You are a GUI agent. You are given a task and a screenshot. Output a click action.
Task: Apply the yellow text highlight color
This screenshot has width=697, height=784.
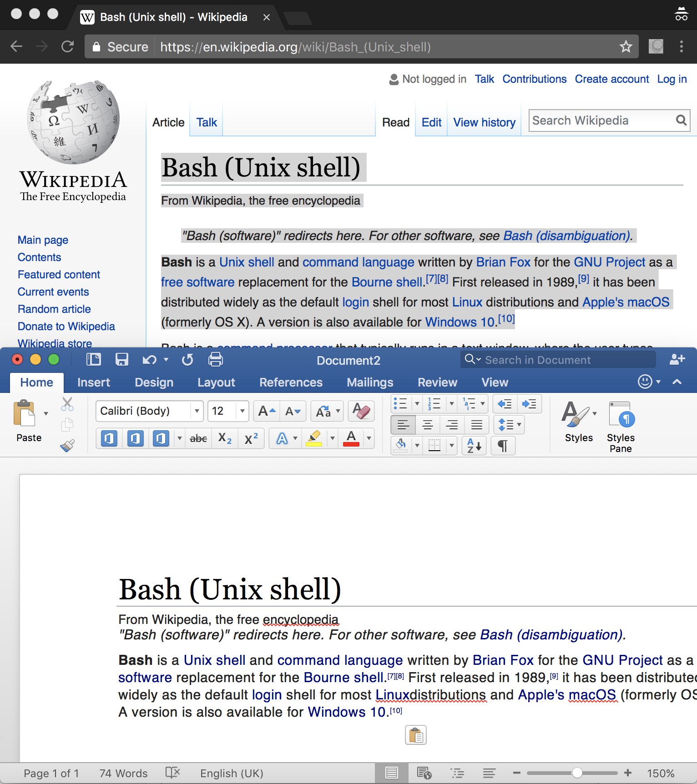pyautogui.click(x=314, y=438)
